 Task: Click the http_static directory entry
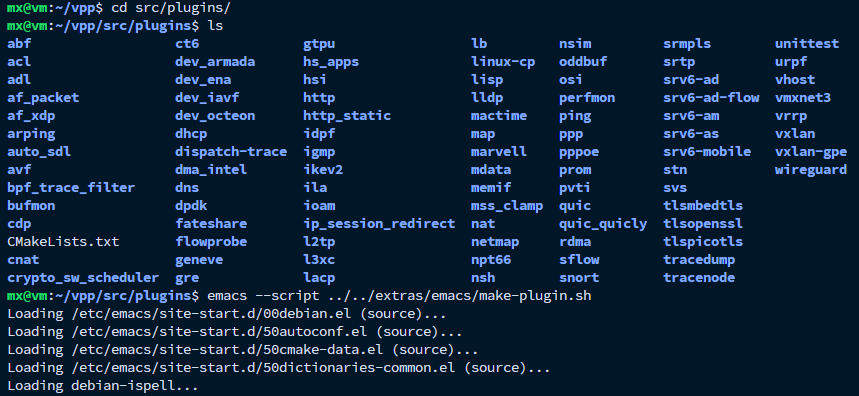347,116
